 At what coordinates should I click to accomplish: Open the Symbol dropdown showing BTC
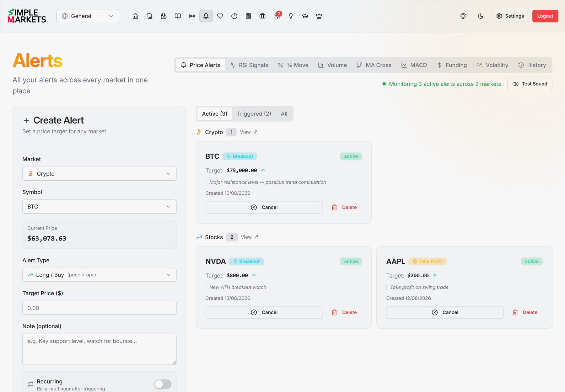click(x=100, y=207)
